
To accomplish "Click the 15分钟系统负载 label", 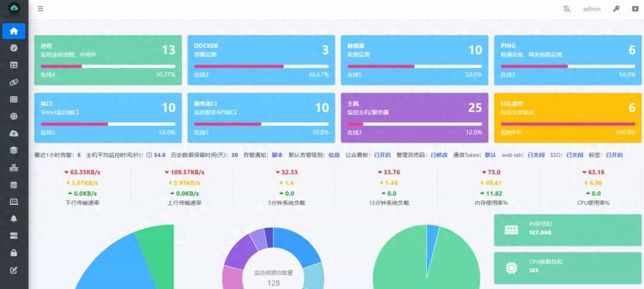I will pyautogui.click(x=389, y=202).
